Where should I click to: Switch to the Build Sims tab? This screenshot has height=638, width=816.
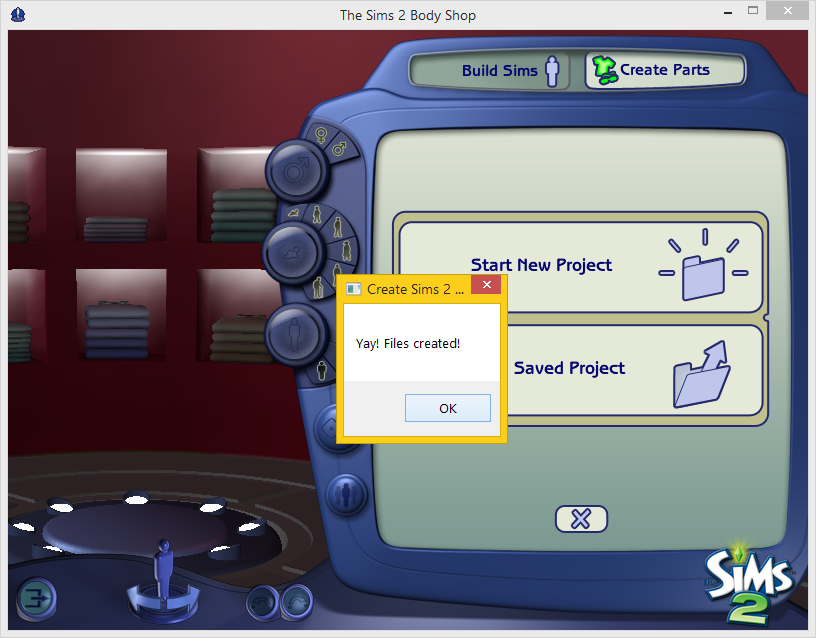[x=490, y=70]
